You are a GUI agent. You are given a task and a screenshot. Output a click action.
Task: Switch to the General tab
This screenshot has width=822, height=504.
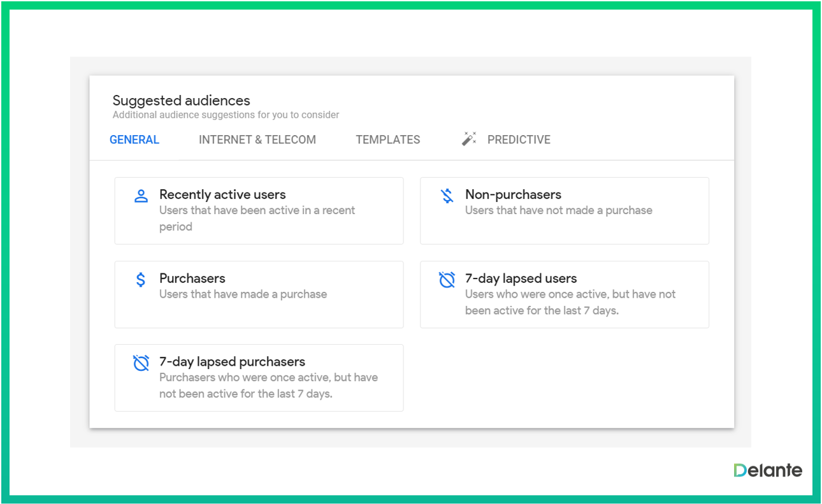click(134, 140)
